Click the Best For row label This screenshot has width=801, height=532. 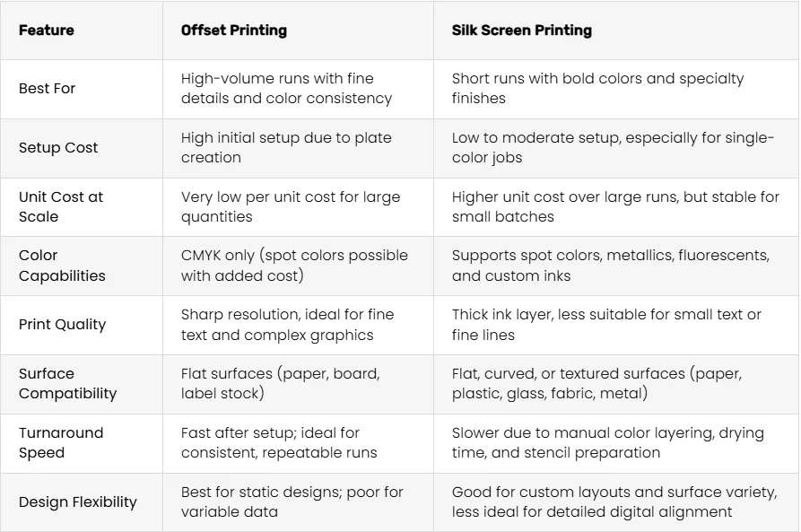point(47,89)
